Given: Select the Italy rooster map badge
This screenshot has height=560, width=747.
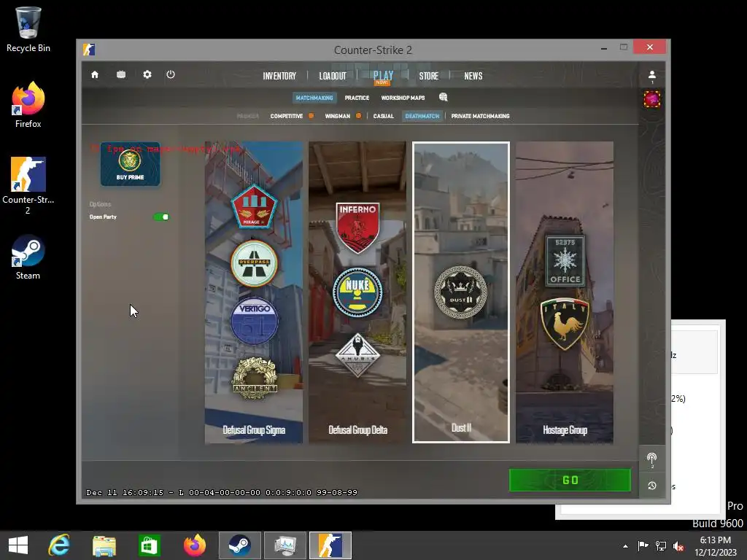Looking at the screenshot, I should pyautogui.click(x=565, y=324).
